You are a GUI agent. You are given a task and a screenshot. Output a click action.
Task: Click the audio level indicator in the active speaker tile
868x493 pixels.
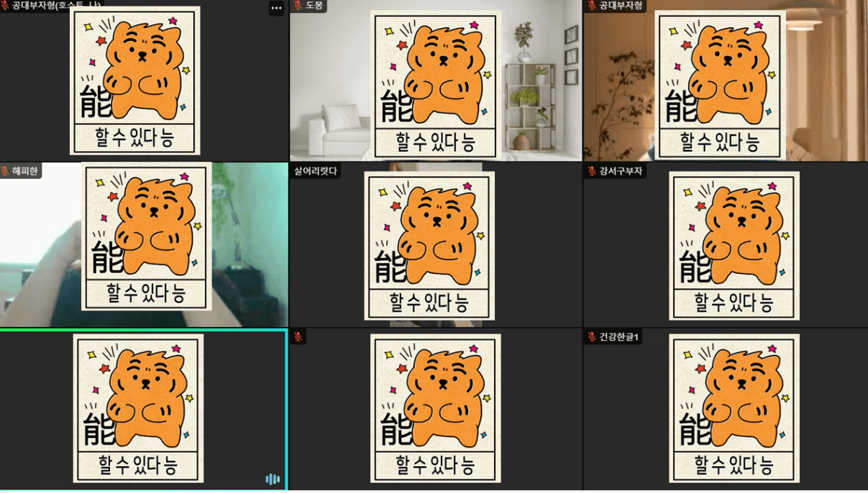[273, 479]
